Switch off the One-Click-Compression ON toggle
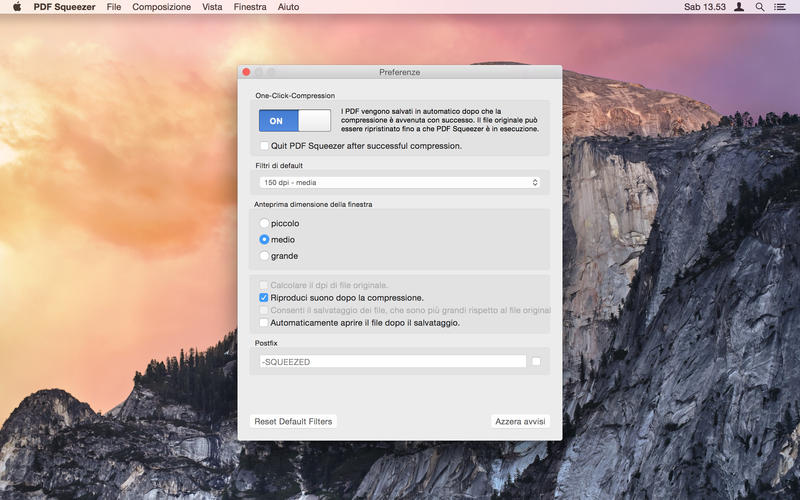This screenshot has width=800, height=500. [x=294, y=120]
